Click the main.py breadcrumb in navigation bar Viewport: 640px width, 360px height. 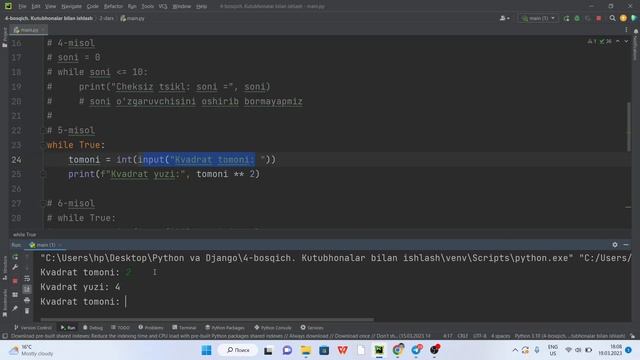(x=132, y=18)
